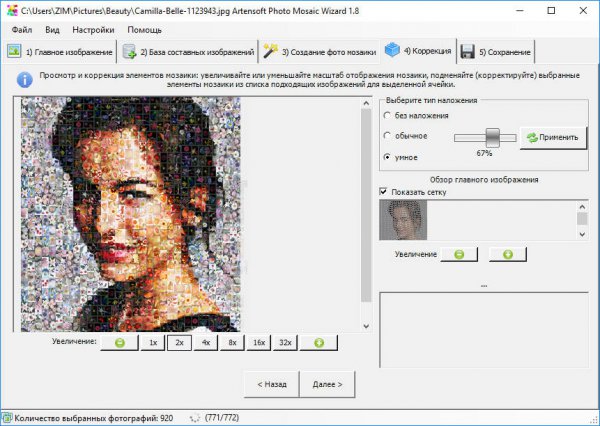Screen dimensions: 600x426
Task: Set mosaic zoom to 32x
Action: click(285, 343)
